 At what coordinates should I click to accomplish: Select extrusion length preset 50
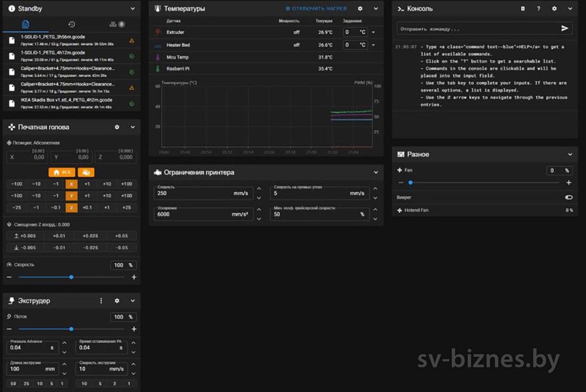pos(13,384)
